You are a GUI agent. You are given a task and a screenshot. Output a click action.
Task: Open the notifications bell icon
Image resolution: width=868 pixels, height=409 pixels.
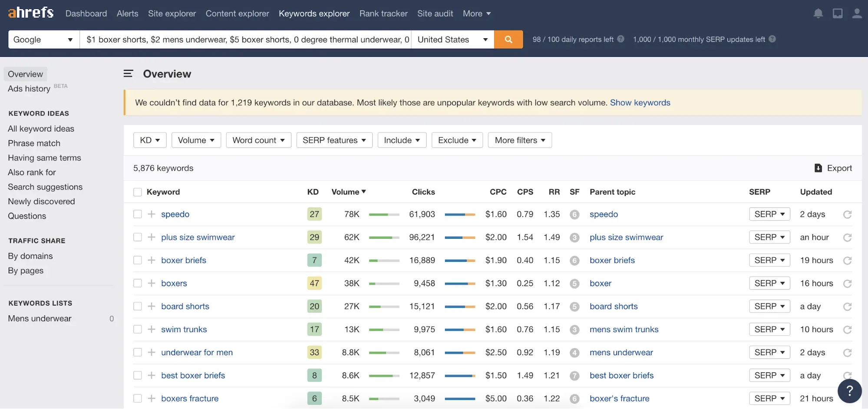coord(818,13)
